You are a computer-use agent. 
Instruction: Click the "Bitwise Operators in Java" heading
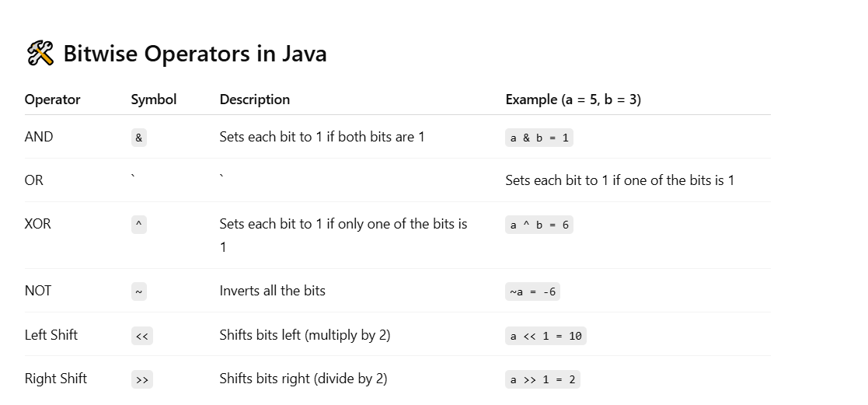pyautogui.click(x=194, y=54)
